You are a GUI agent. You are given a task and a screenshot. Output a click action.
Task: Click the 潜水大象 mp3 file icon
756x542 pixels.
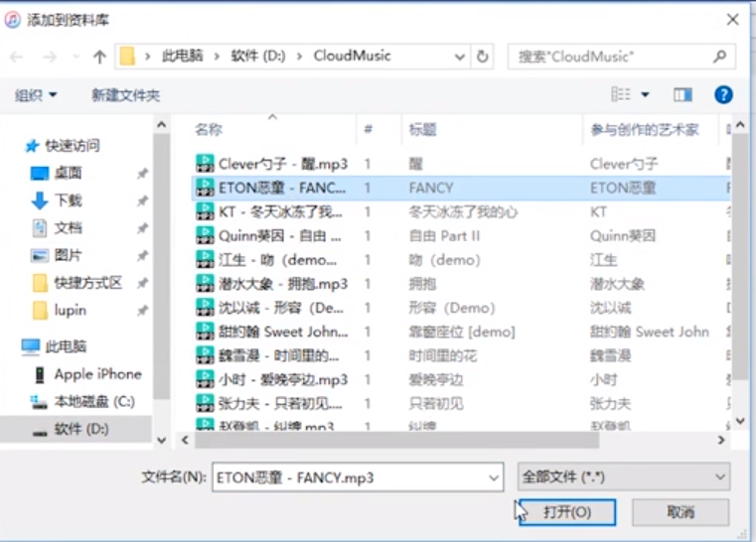(205, 283)
